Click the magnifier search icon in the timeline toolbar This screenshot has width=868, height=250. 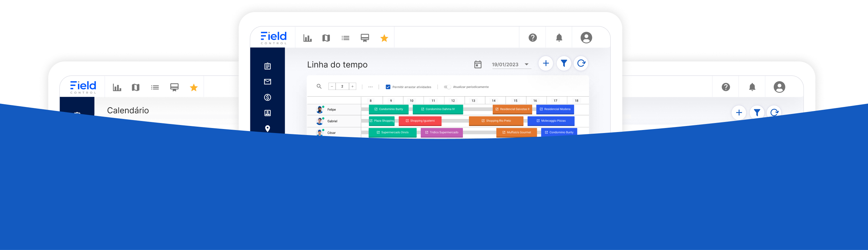coord(319,87)
